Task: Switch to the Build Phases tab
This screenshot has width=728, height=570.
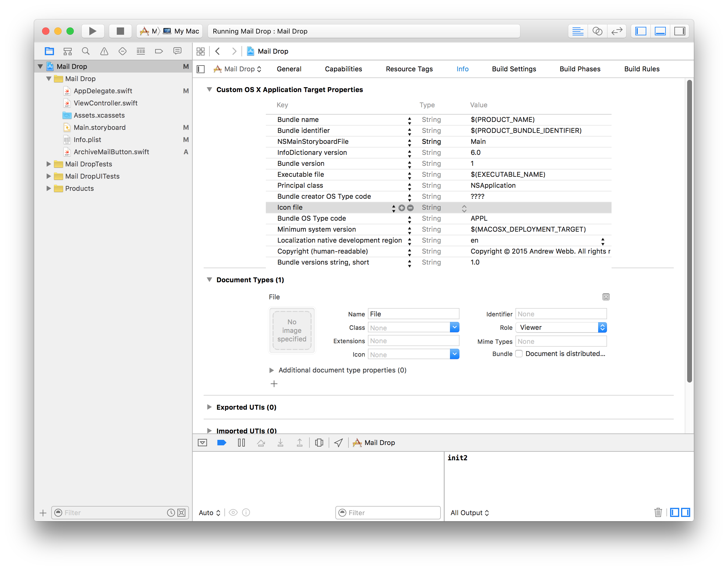Action: coord(580,69)
